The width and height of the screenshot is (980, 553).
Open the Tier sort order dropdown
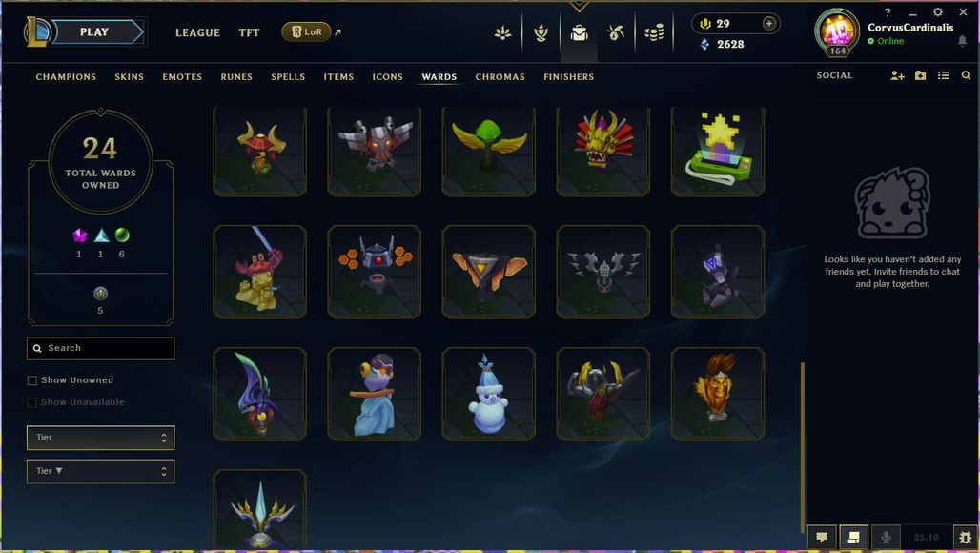click(101, 471)
